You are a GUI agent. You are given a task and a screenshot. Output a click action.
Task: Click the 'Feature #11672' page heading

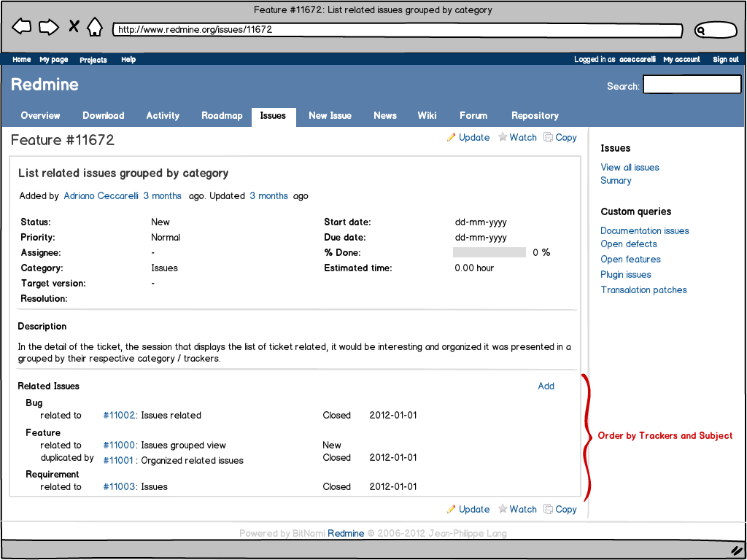tap(63, 140)
